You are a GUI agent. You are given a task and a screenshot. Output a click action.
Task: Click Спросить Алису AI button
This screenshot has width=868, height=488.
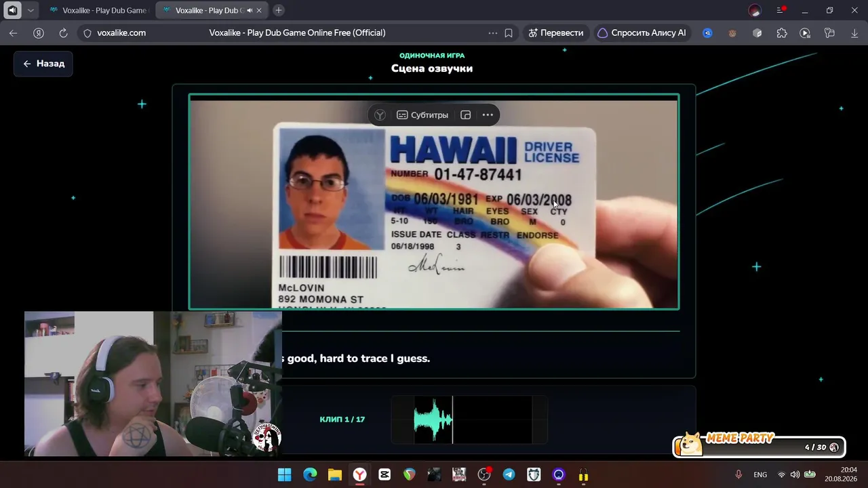click(642, 33)
